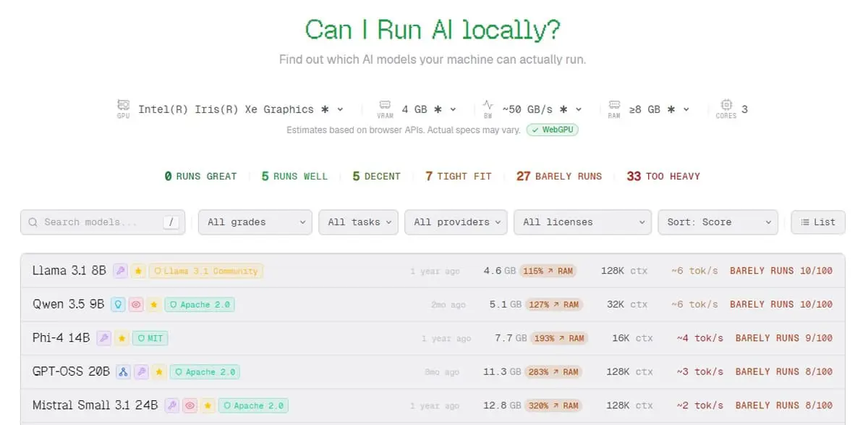Click the lightbulb icon on Qwen 3.5 9B row
Image resolution: width=868 pixels, height=425 pixels.
(x=118, y=305)
